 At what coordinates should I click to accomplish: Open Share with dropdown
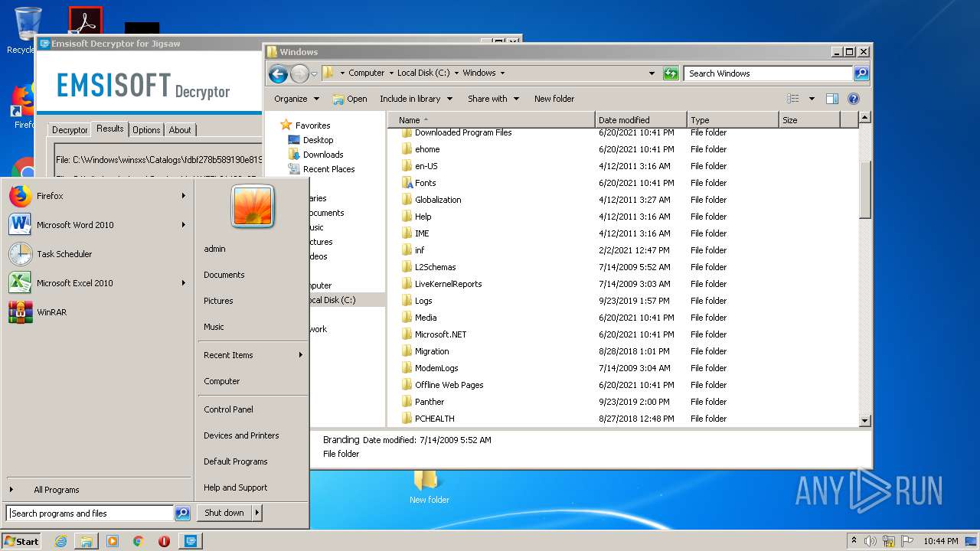(x=493, y=99)
